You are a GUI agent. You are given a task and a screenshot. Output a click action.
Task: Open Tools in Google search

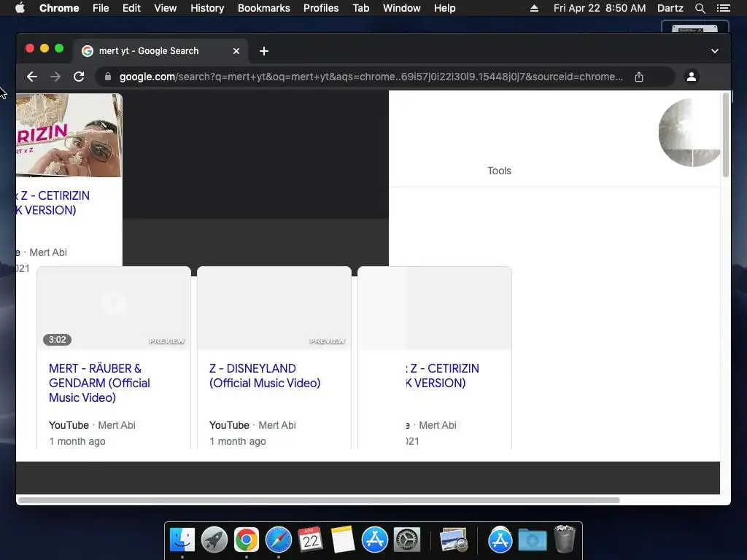(499, 171)
